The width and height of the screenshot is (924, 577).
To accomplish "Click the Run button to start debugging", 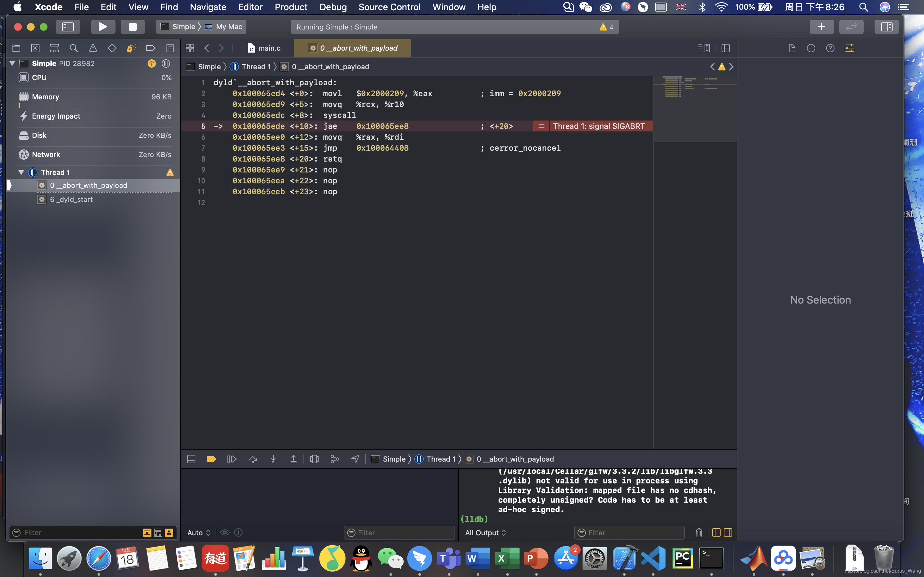I will (x=102, y=27).
